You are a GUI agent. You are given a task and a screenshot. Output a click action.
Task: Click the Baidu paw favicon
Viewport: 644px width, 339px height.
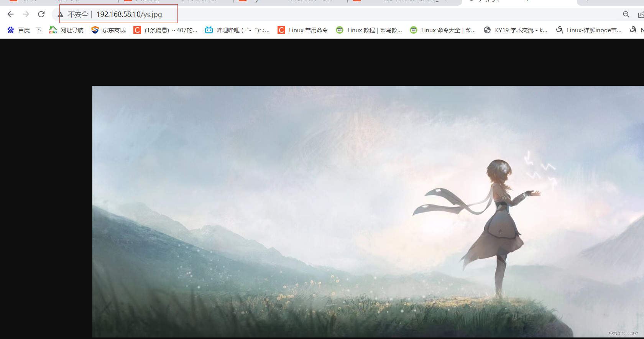[x=11, y=30]
